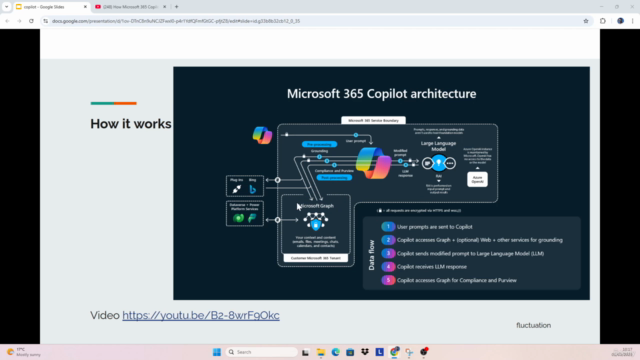Click step 5 Compliance and Purview text
Viewport: 640px width, 360px height.
(456, 280)
